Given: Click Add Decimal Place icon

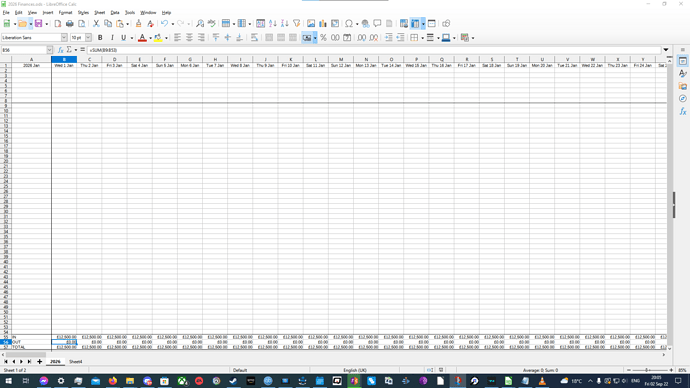Looking at the screenshot, I should click(x=361, y=38).
